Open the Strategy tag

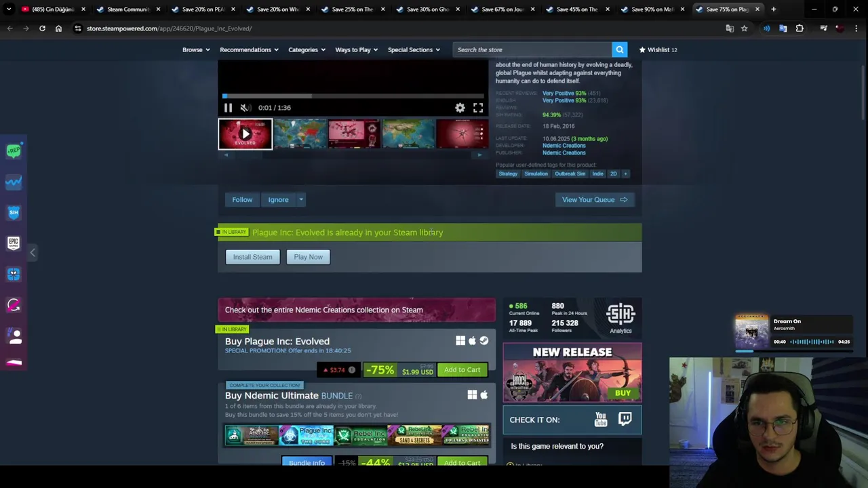[508, 174]
